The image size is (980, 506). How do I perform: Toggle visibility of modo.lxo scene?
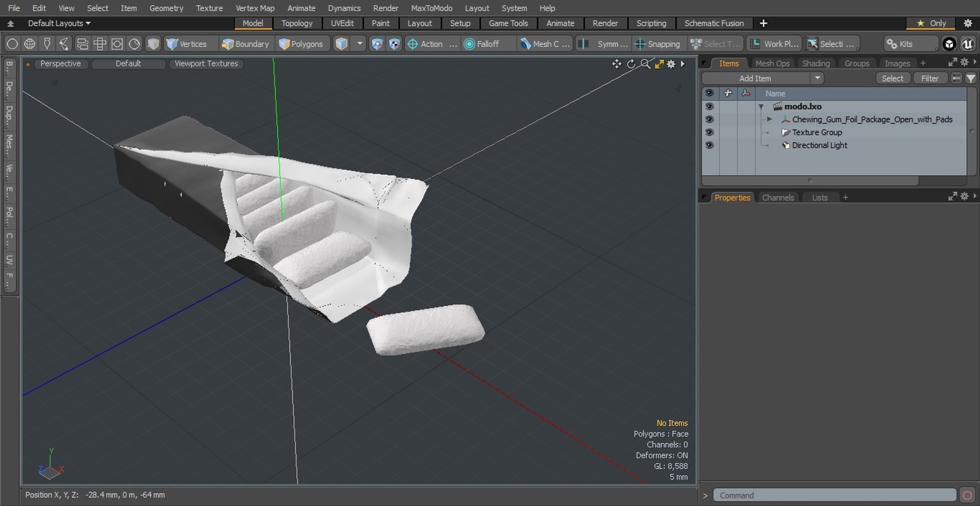(x=709, y=106)
